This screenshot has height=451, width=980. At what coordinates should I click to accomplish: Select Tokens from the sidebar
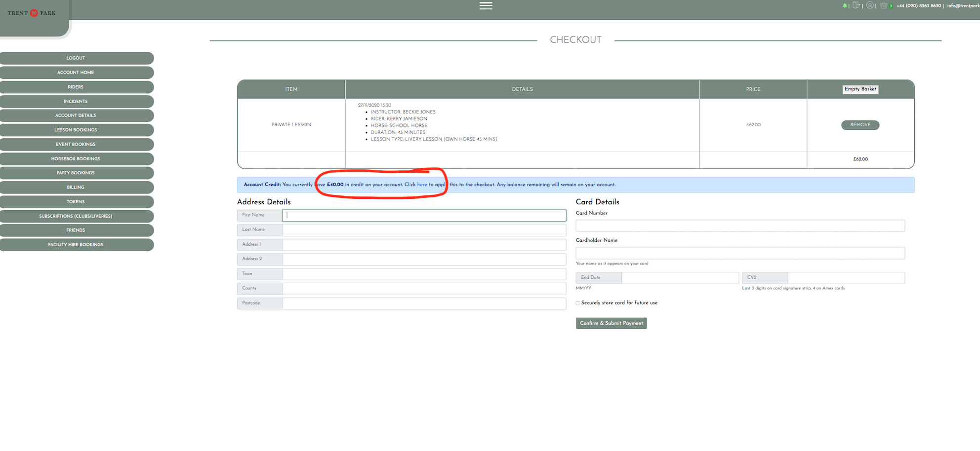pos(76,202)
